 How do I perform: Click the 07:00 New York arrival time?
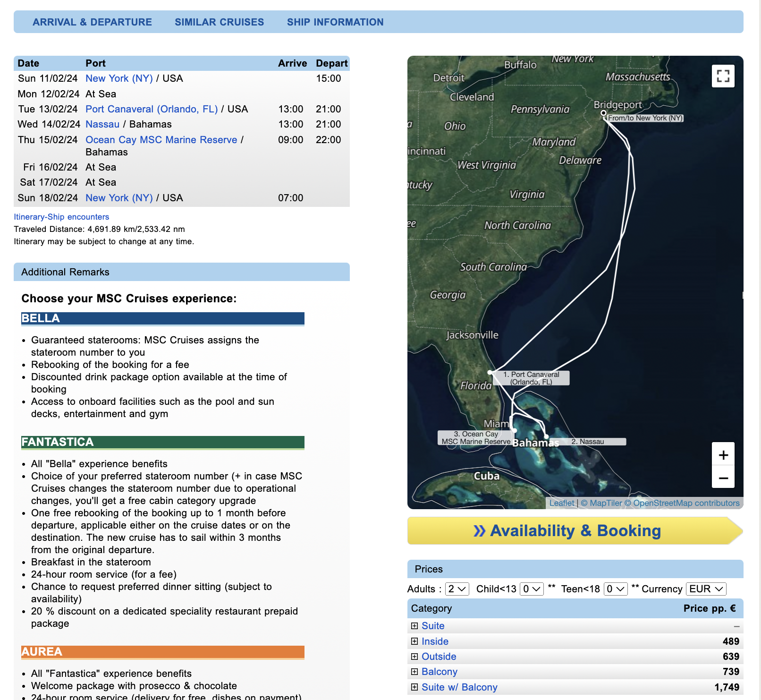pyautogui.click(x=291, y=198)
